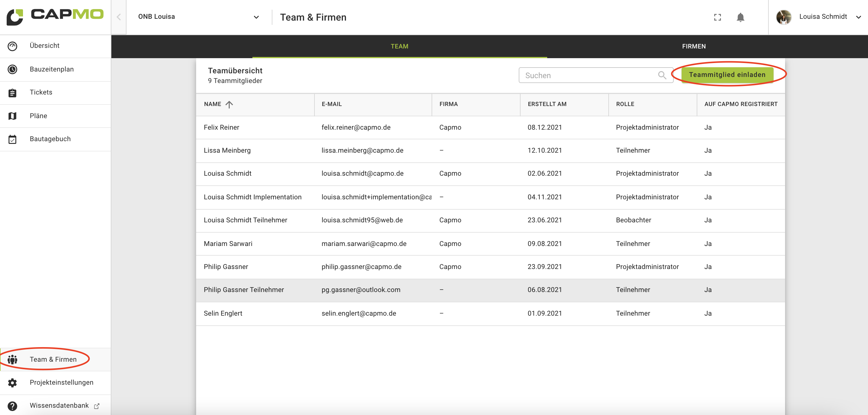868x415 pixels.
Task: Toggle fullscreen mode icon
Action: pos(717,17)
